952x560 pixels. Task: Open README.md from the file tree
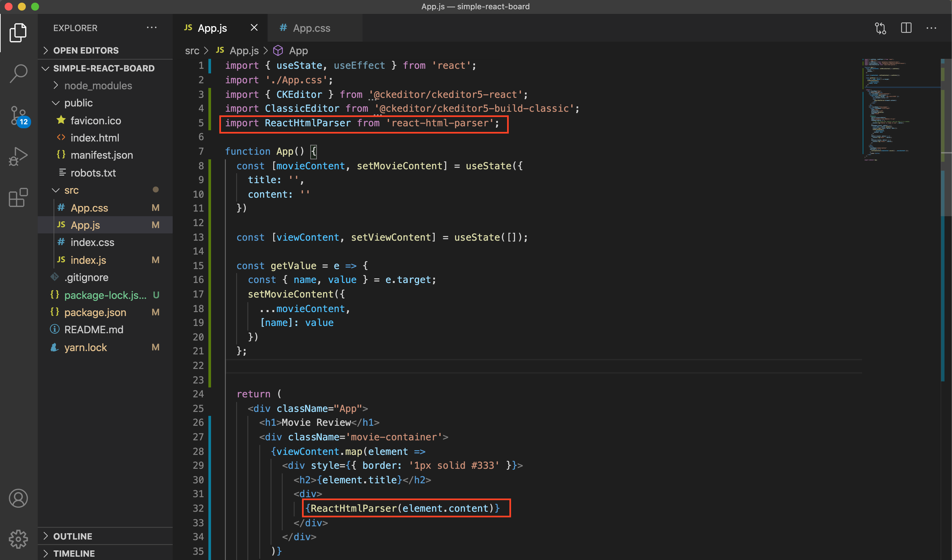[94, 329]
